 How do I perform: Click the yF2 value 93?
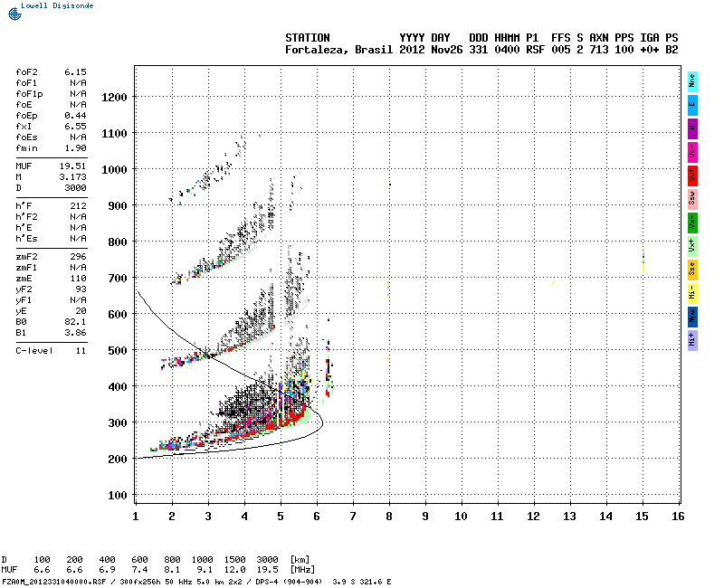coord(81,289)
